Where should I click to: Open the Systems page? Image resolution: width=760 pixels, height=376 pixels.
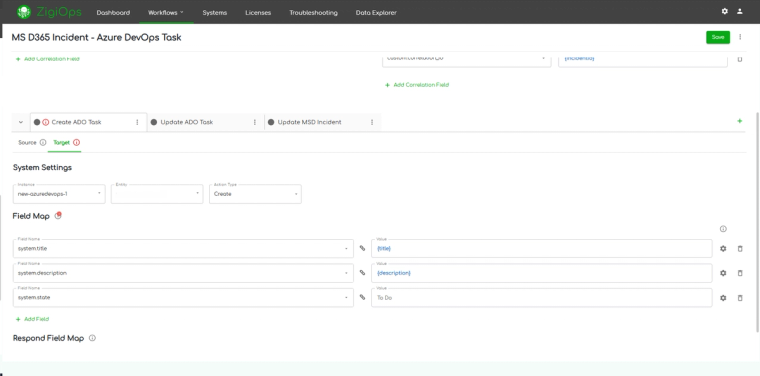(215, 13)
